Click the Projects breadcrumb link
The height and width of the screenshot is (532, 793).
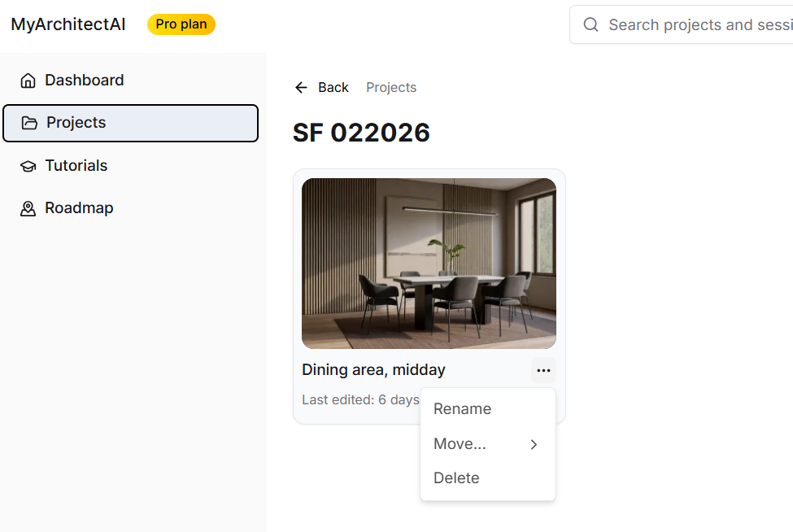[x=391, y=88]
